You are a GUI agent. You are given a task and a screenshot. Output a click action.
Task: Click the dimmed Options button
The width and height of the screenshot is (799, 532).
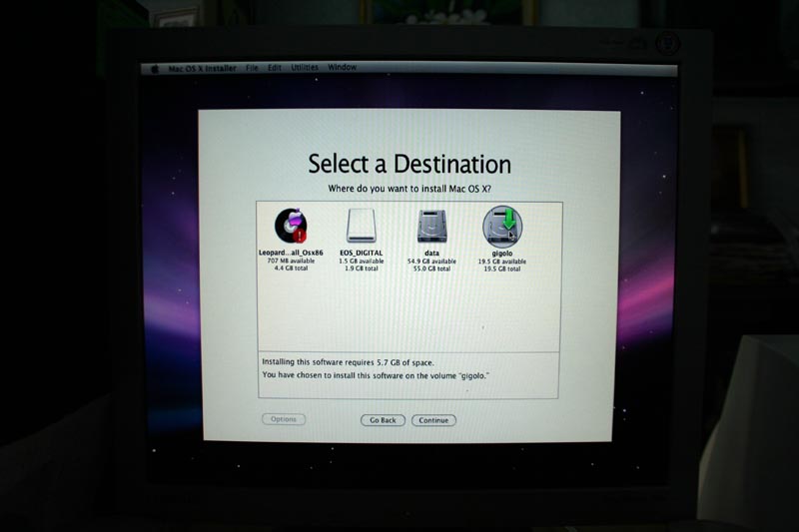(x=284, y=419)
